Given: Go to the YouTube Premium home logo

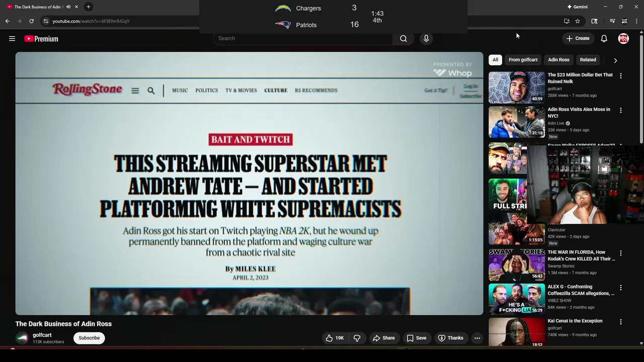Looking at the screenshot, I should pyautogui.click(x=41, y=39).
